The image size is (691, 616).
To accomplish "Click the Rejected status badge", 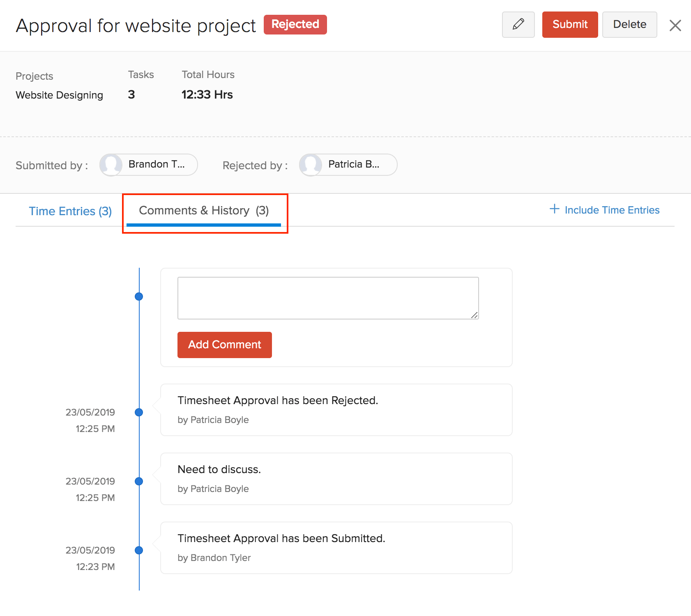I will click(295, 25).
